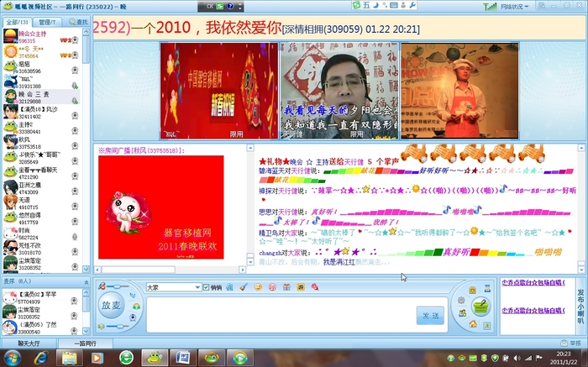Switch to the 全部/131 user list tab
The image size is (588, 367).
(18, 22)
